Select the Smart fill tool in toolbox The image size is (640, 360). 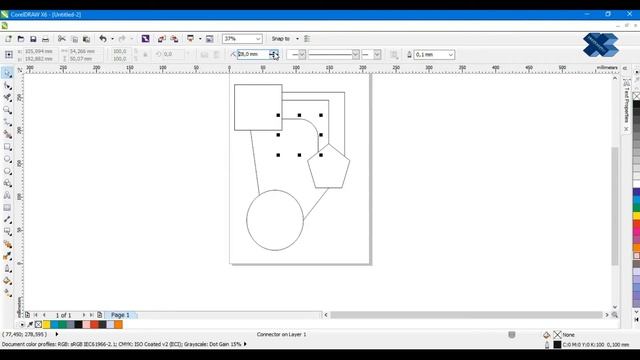click(7, 134)
